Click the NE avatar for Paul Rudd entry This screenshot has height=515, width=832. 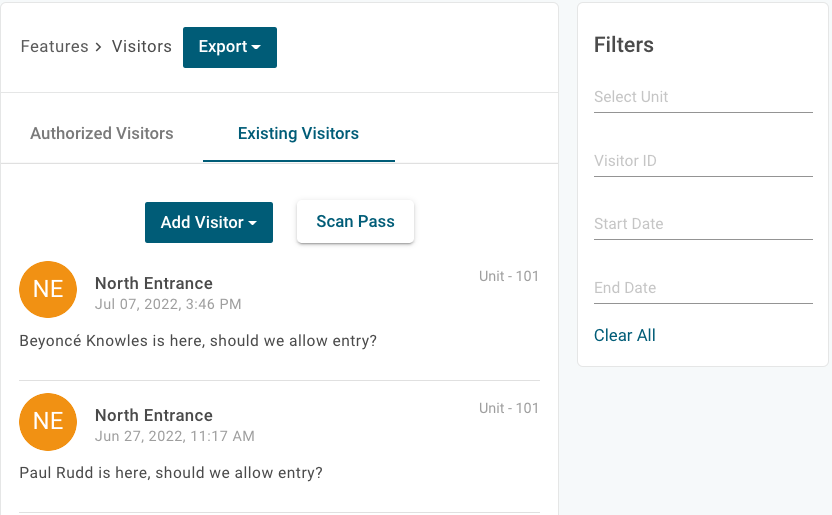click(x=48, y=421)
